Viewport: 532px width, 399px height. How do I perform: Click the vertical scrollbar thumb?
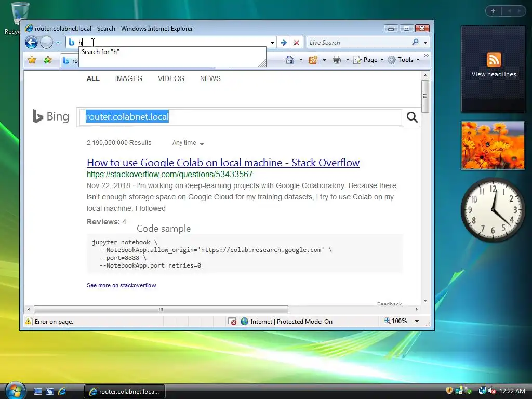425,96
